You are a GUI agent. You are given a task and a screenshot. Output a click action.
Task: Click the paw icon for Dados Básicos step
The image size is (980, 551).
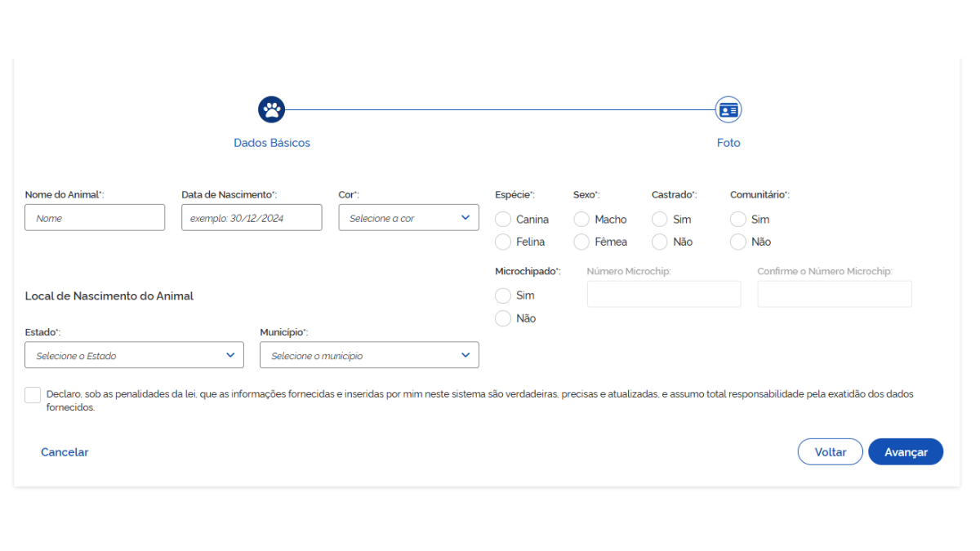click(271, 109)
